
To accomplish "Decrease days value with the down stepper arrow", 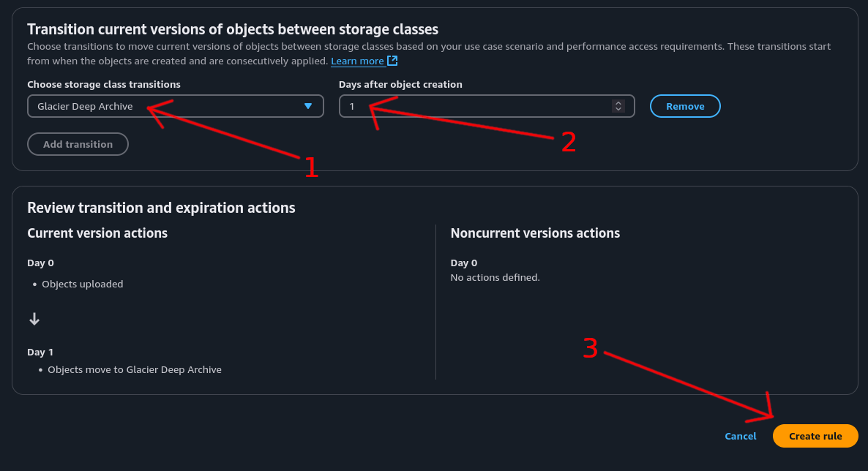I will coord(618,110).
